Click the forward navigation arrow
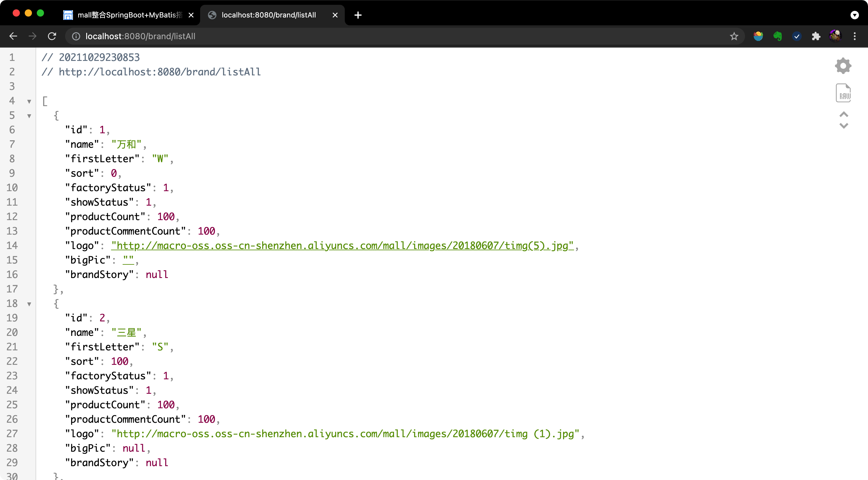The image size is (868, 480). (33, 36)
